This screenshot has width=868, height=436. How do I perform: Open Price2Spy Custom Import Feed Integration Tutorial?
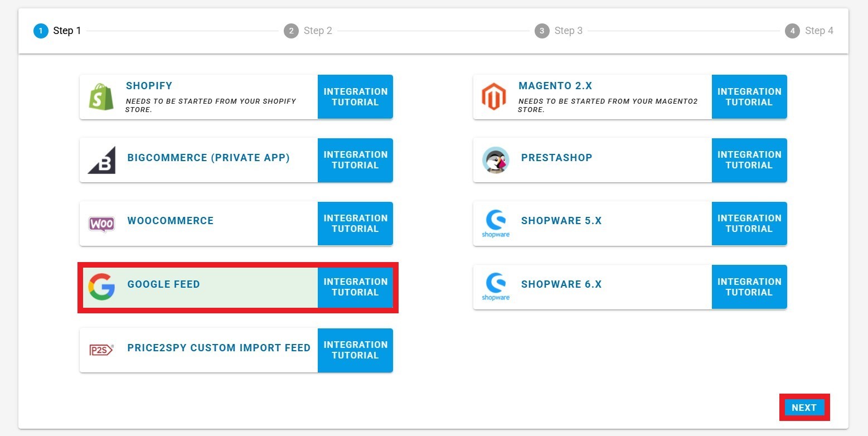tap(355, 350)
